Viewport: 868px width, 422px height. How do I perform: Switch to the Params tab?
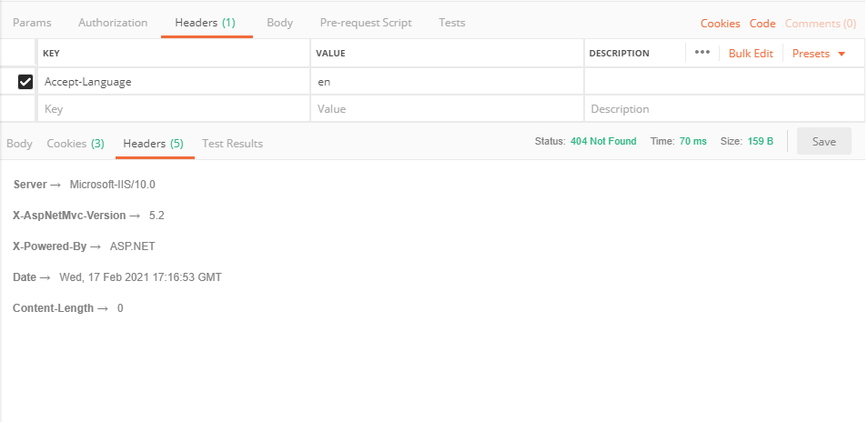point(33,22)
